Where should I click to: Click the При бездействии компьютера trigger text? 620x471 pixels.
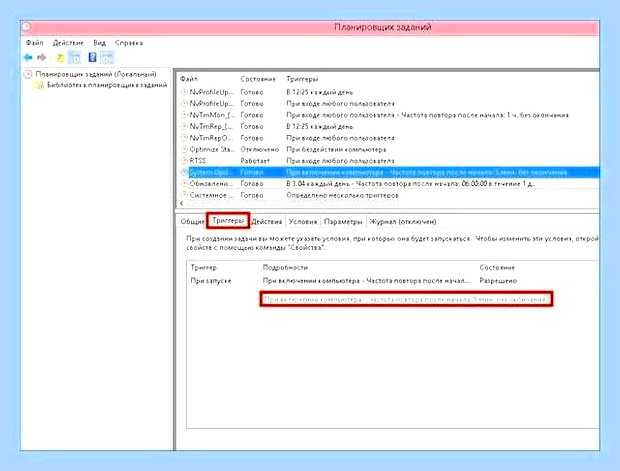coord(336,149)
